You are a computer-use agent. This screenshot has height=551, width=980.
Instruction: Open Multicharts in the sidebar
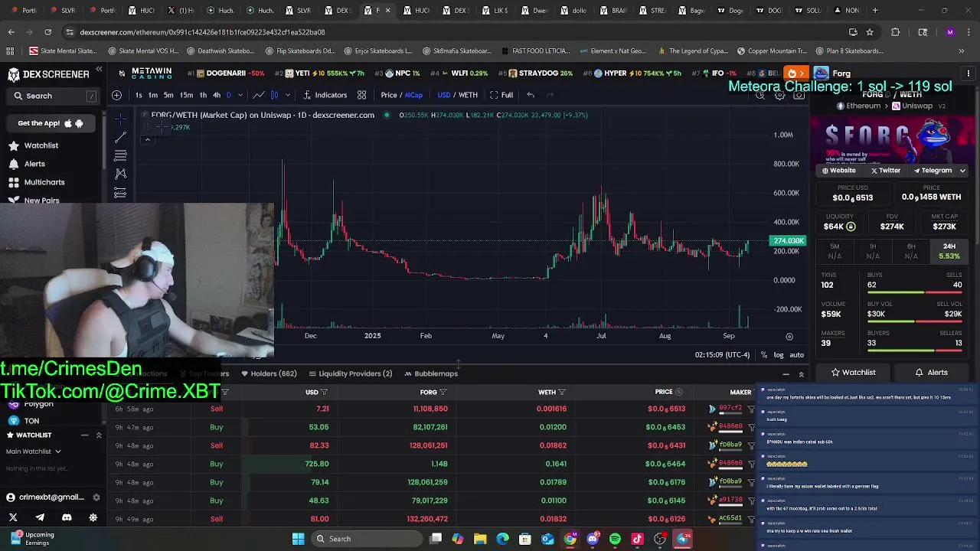(37, 182)
